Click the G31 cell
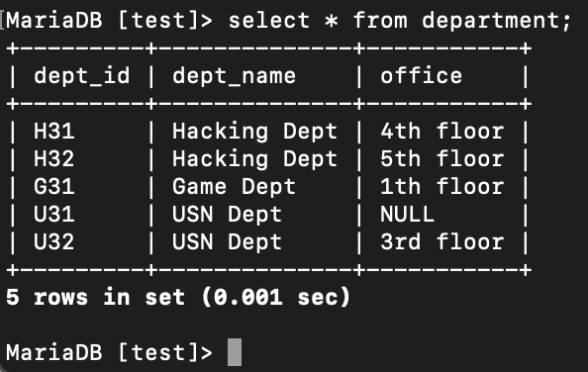The image size is (588, 372). pos(54,187)
